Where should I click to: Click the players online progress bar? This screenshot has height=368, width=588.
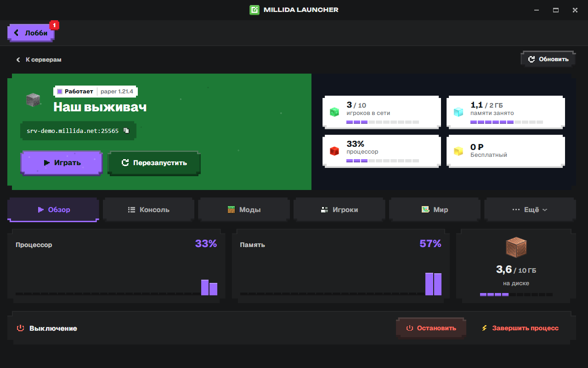click(x=383, y=122)
